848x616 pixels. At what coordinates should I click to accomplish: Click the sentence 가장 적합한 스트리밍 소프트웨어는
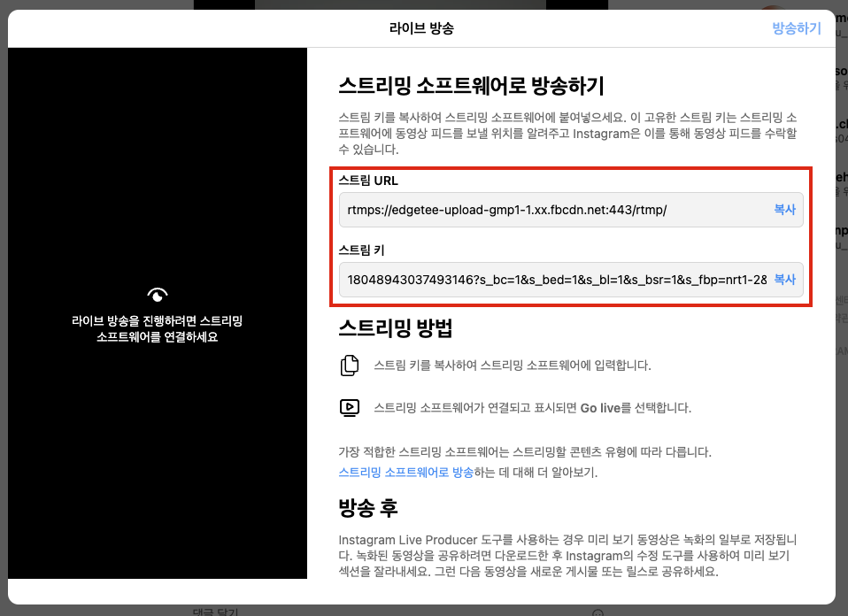525,452
